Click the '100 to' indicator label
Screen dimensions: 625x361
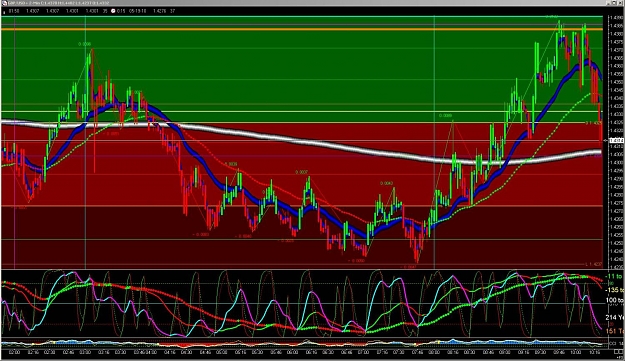click(x=615, y=300)
